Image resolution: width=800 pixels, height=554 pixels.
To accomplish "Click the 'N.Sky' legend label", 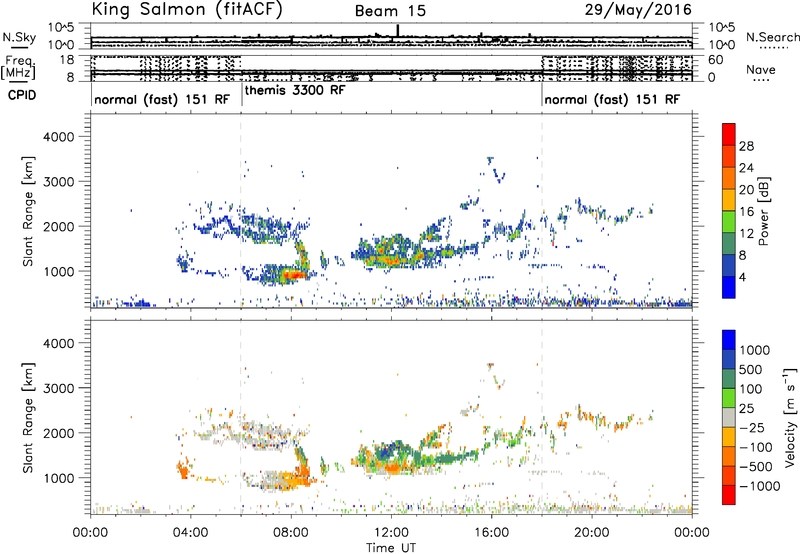I will 19,37.
